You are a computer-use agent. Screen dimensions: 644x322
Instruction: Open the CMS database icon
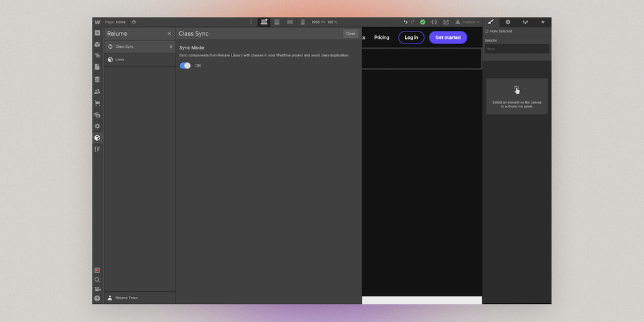[x=97, y=79]
